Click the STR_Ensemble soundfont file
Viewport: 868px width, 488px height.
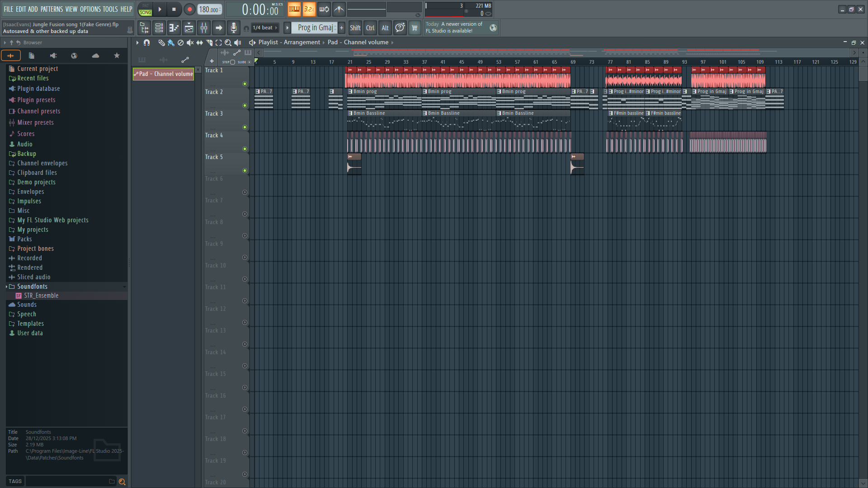coord(41,296)
